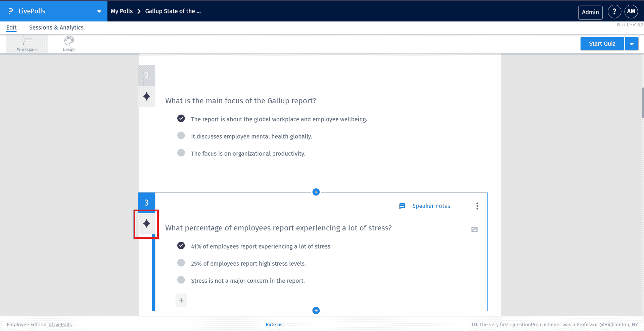Open the Design palette tool

pyautogui.click(x=69, y=44)
